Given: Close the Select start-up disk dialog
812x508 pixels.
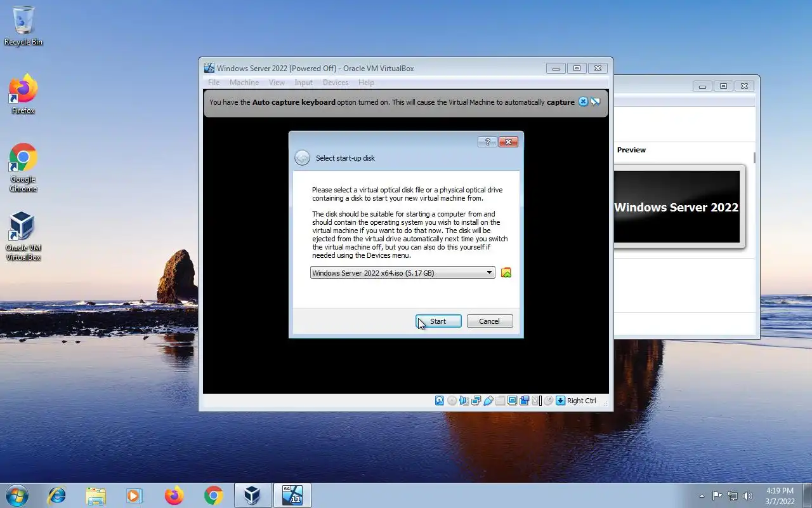Looking at the screenshot, I should click(x=508, y=142).
